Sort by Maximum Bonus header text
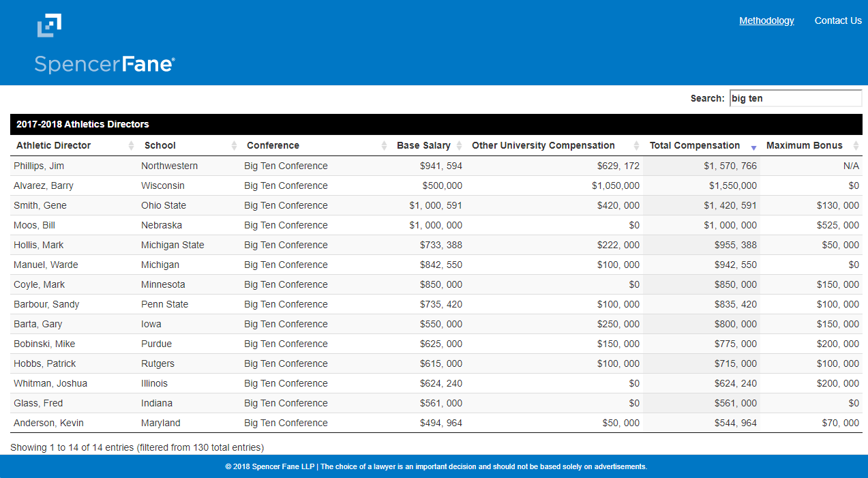The height and width of the screenshot is (478, 868). 804,145
